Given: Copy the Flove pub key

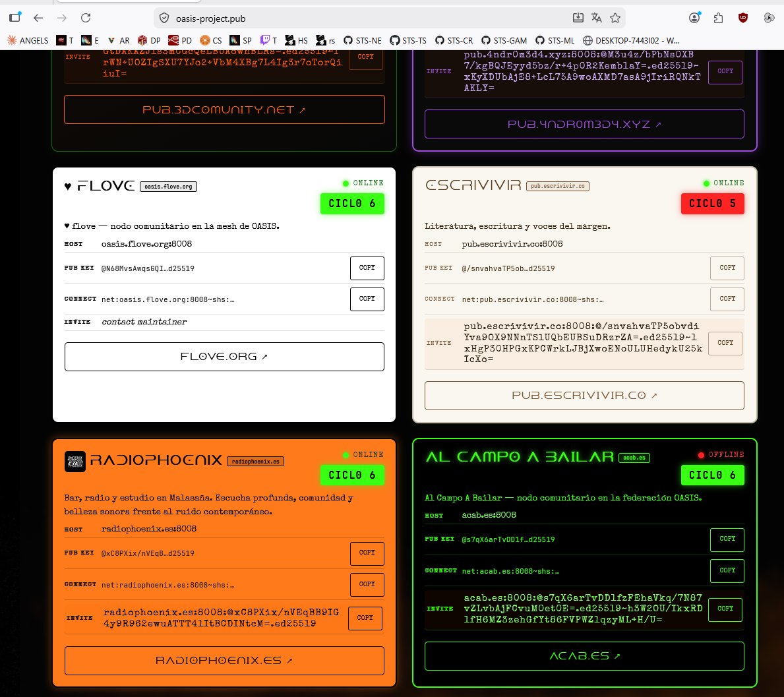Looking at the screenshot, I should [367, 268].
